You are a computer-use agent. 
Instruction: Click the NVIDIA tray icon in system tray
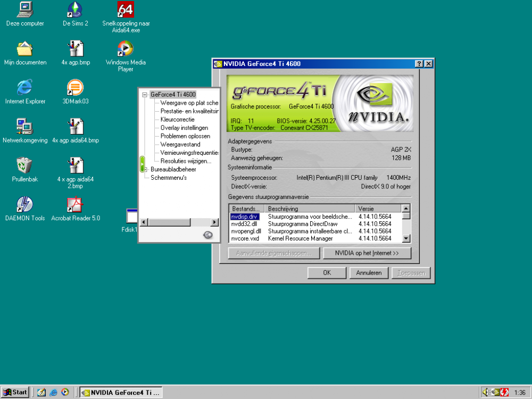coord(494,393)
